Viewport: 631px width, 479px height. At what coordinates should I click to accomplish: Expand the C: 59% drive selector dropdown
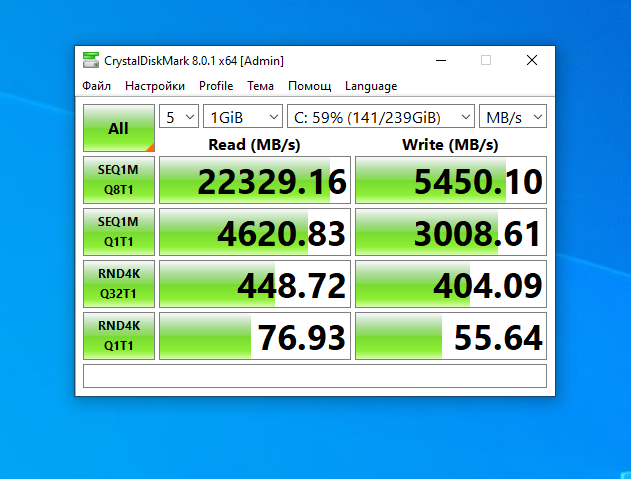[381, 117]
